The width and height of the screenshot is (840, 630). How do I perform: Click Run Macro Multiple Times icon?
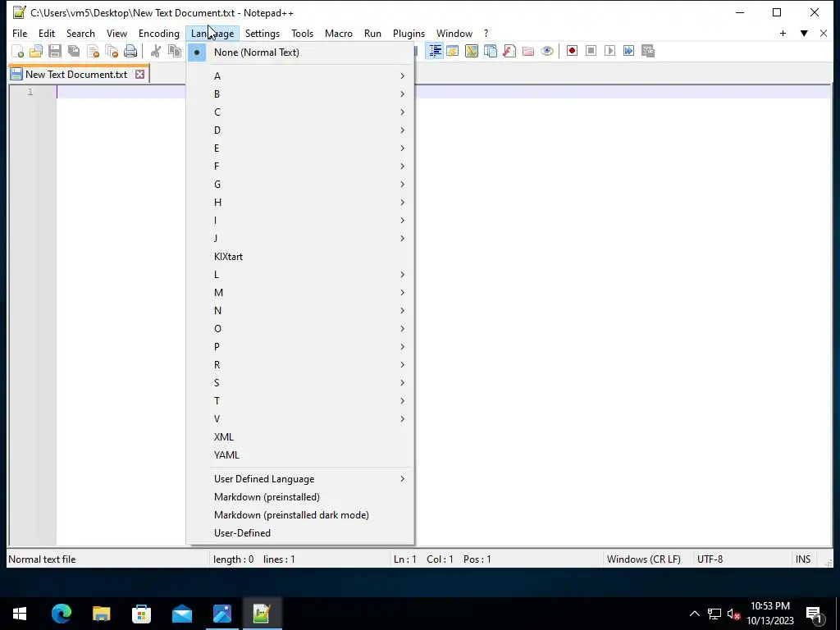(x=628, y=51)
